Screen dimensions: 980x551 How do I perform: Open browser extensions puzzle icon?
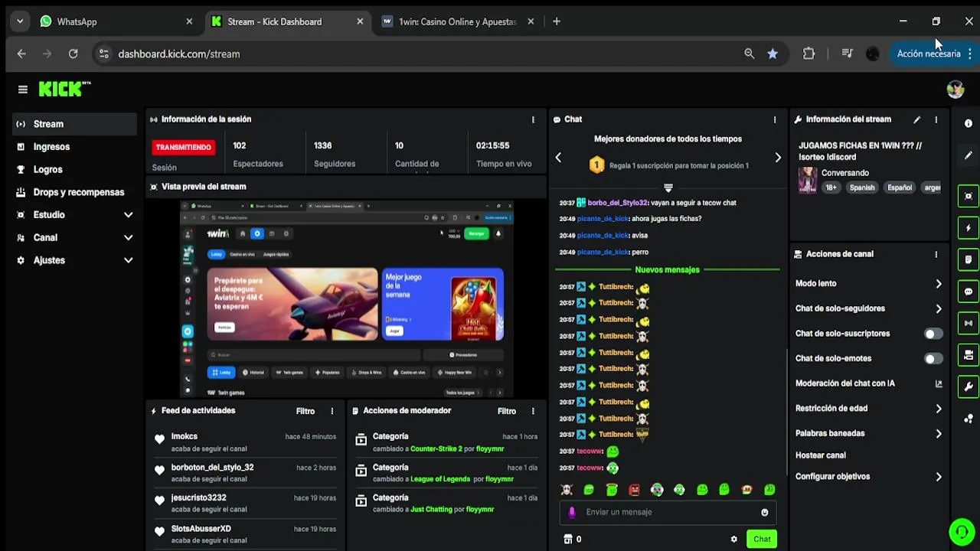click(808, 54)
